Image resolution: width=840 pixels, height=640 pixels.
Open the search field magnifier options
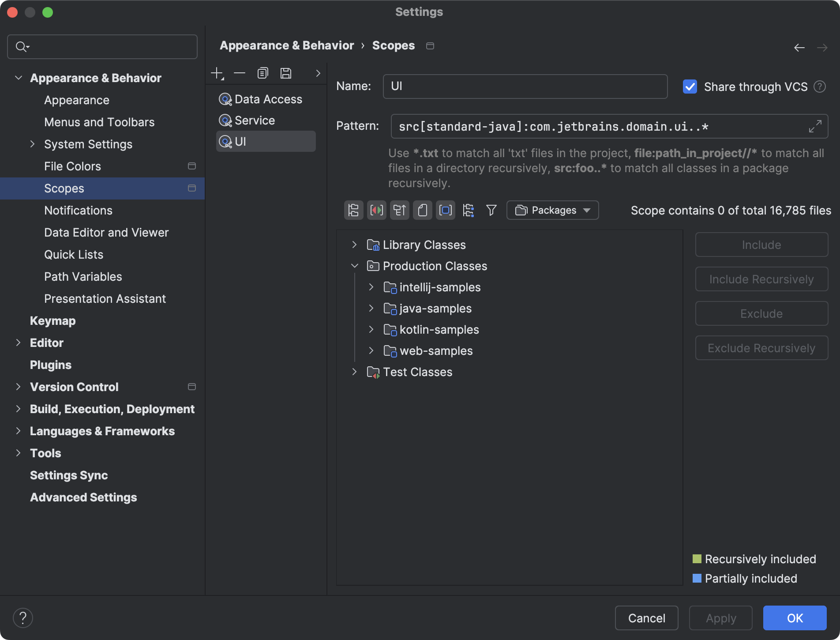22,46
